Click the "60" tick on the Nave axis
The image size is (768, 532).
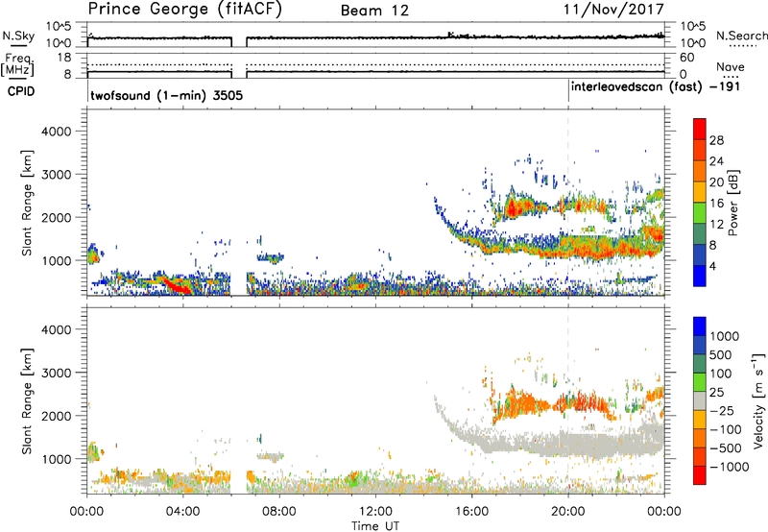pyautogui.click(x=686, y=58)
